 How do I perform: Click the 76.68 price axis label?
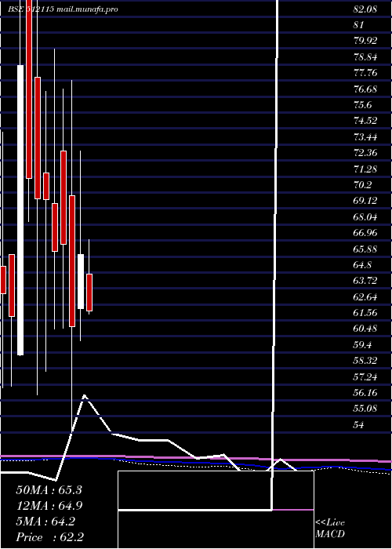[x=365, y=89]
